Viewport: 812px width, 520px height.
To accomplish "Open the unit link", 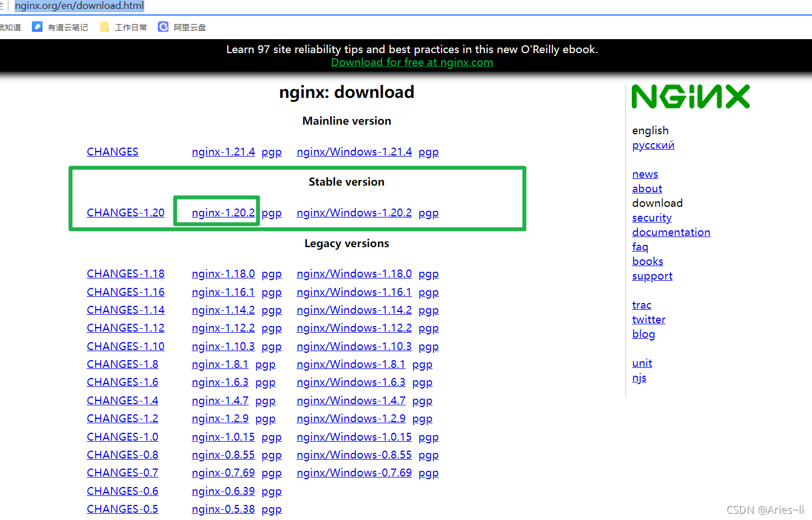I will pos(642,363).
